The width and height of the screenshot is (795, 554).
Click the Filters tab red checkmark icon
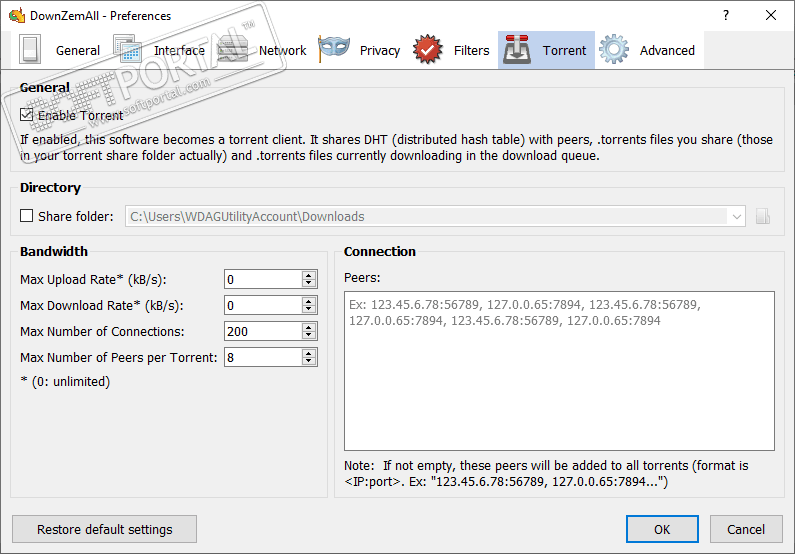point(427,50)
